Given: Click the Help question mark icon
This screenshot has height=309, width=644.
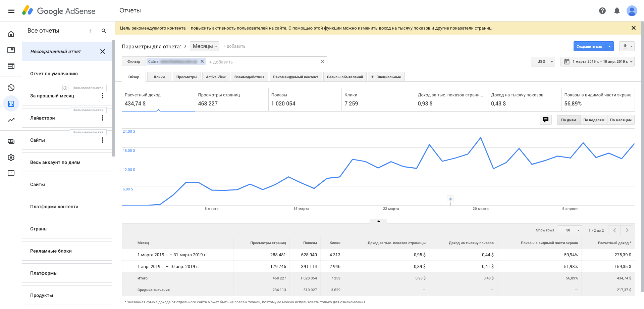Looking at the screenshot, I should point(602,11).
